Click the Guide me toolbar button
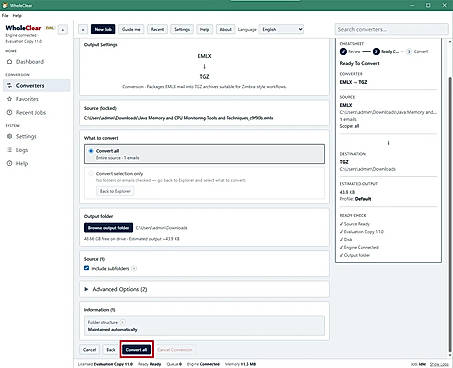 (131, 29)
